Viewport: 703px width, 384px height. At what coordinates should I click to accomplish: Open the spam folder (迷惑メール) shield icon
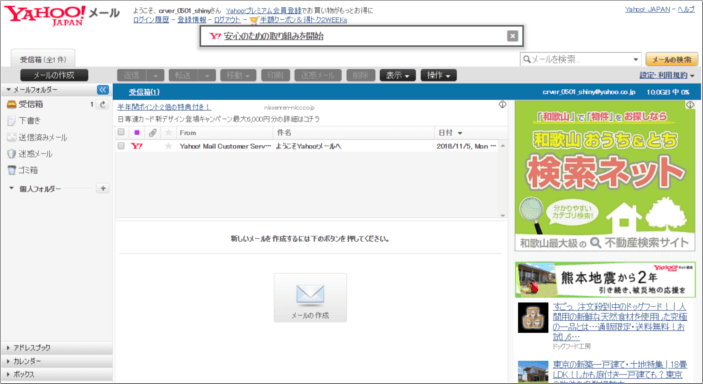11,154
